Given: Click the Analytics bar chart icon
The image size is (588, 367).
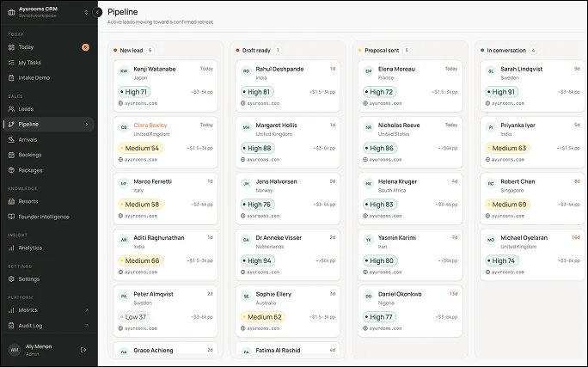Looking at the screenshot, I should tap(11, 248).
